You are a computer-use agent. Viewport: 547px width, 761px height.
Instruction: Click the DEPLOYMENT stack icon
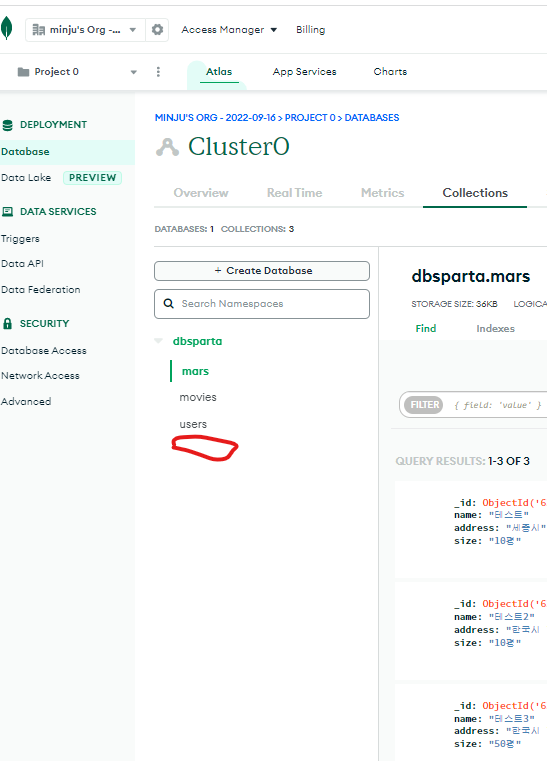8,125
